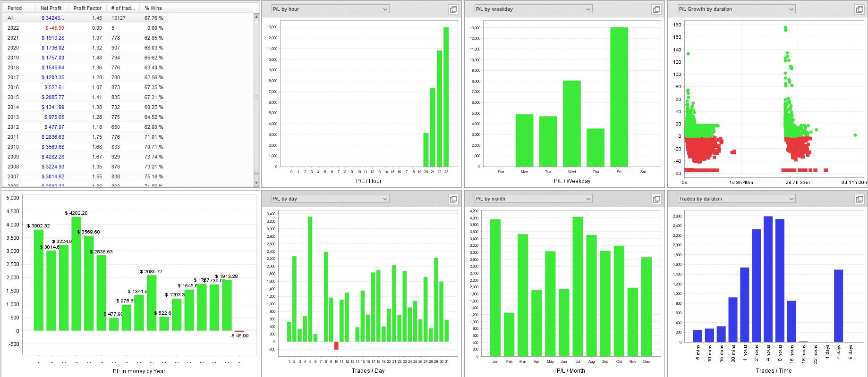Select the 2021 row in the table
The height and width of the screenshot is (377, 868).
[x=85, y=38]
